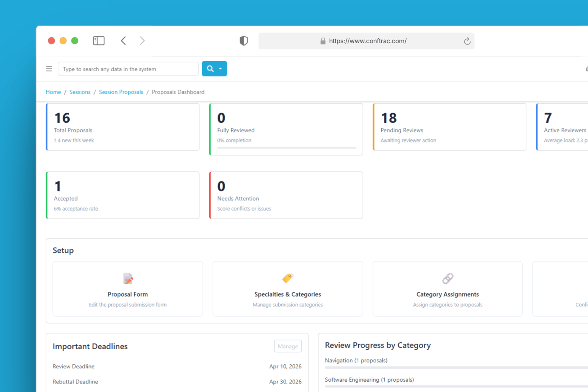Screen dimensions: 588x392
Task: Open the Proposal Form pencil icon
Action: point(128,278)
